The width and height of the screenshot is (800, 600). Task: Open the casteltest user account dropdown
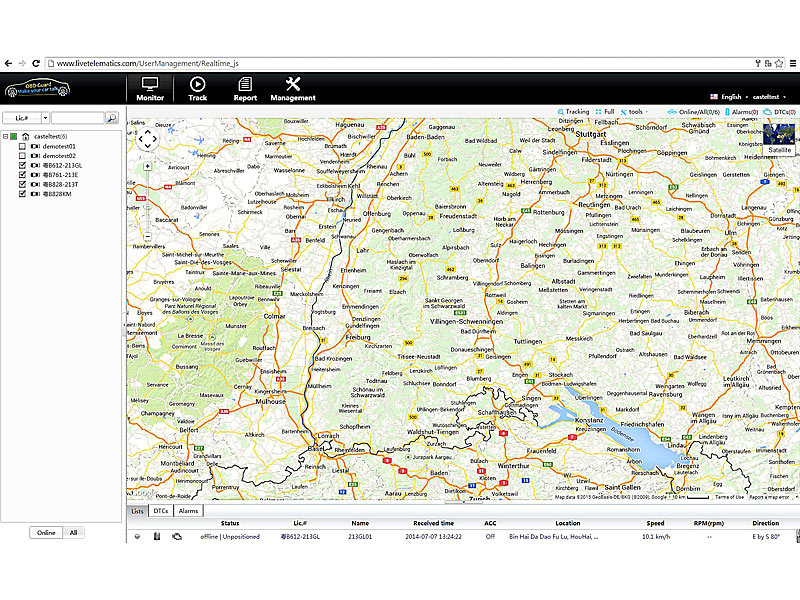[769, 96]
